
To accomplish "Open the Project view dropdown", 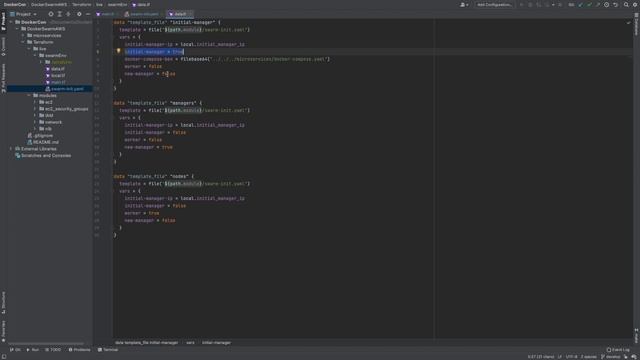I will click(x=23, y=14).
